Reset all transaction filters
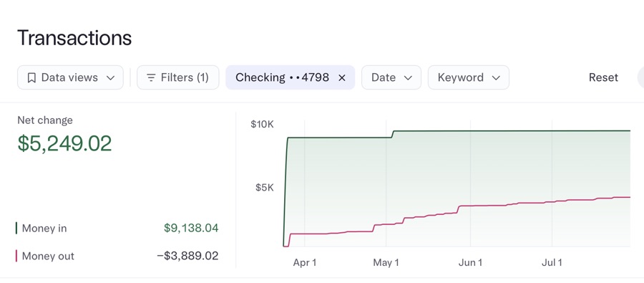644x283 pixels. (603, 77)
